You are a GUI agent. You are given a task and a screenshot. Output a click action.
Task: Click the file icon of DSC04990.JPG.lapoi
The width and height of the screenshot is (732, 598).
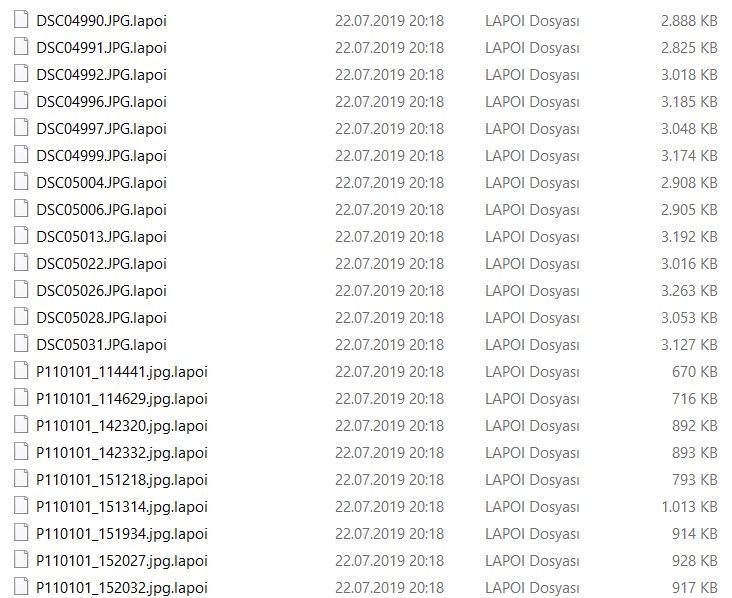click(x=21, y=20)
